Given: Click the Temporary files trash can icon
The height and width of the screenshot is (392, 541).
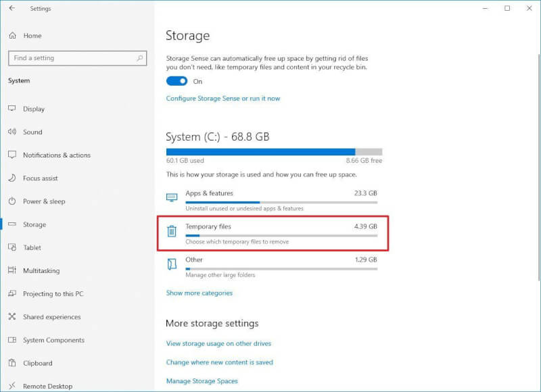Looking at the screenshot, I should pos(172,231).
